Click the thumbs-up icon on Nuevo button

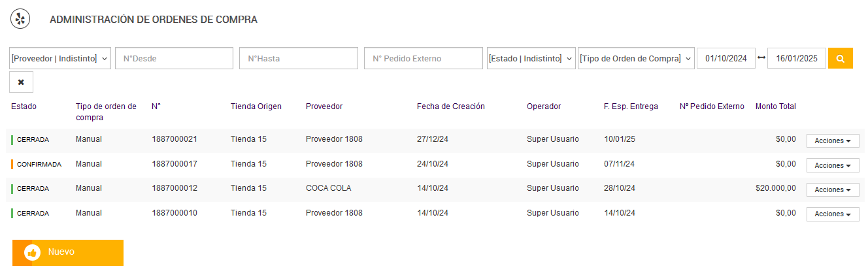(32, 252)
